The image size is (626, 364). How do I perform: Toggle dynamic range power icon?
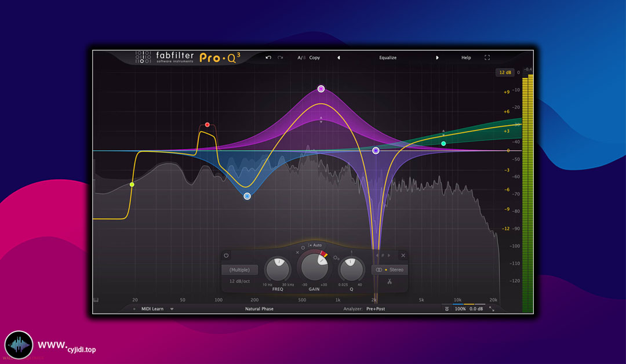click(303, 248)
